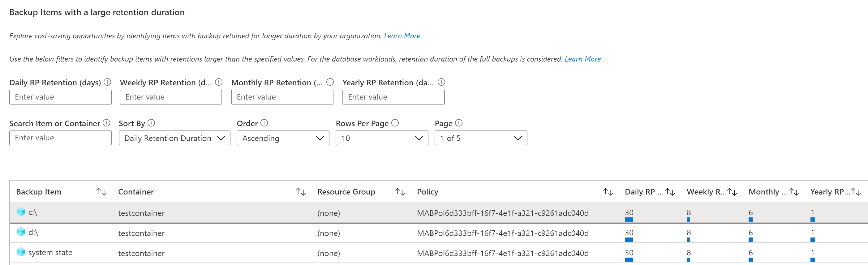Open Learn More link about full backups
This screenshot has height=265, width=868.
click(x=582, y=59)
